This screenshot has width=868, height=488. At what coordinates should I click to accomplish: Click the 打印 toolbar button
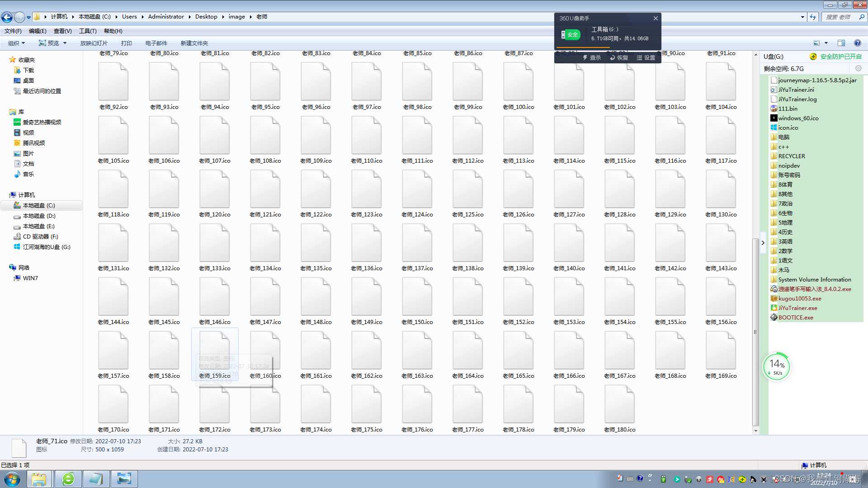pyautogui.click(x=127, y=43)
